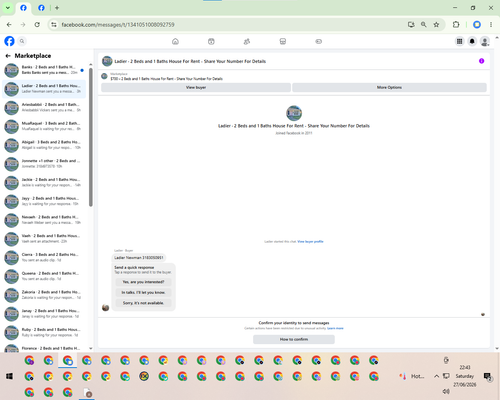This screenshot has width=500, height=400.
Task: Reload the page with the refresh icon
Action: pos(37,25)
